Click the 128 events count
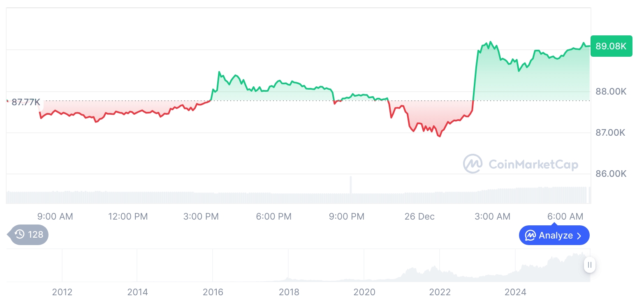 coord(35,234)
